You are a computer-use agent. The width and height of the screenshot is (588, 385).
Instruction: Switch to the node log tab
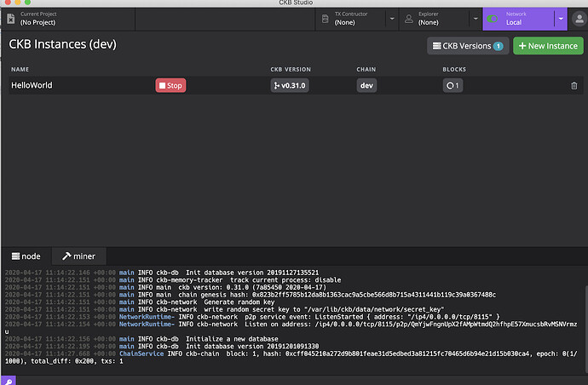point(26,256)
